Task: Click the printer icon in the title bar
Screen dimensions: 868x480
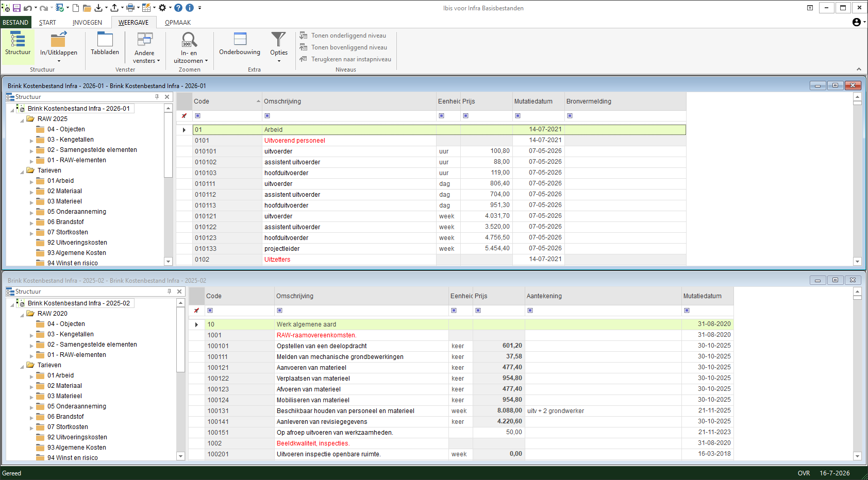Action: (130, 8)
